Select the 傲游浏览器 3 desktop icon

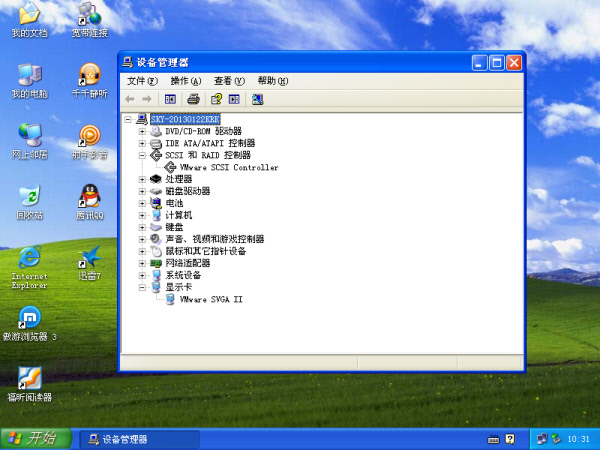click(x=29, y=324)
